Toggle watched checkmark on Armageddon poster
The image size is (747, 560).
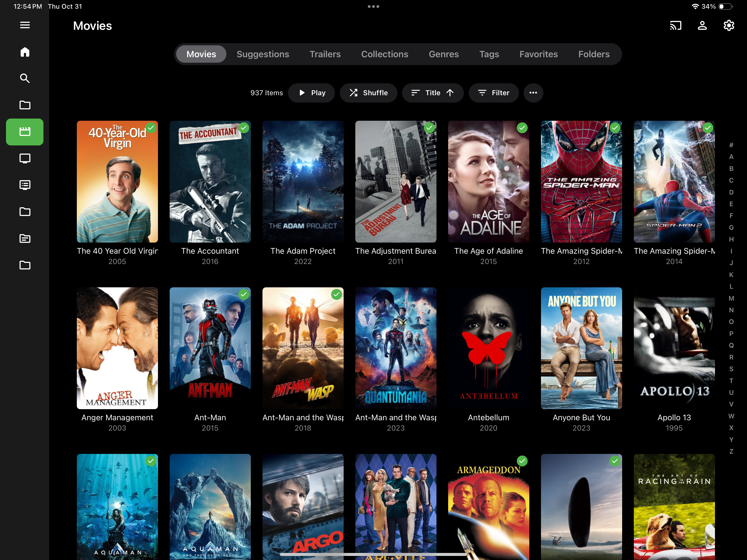point(522,461)
